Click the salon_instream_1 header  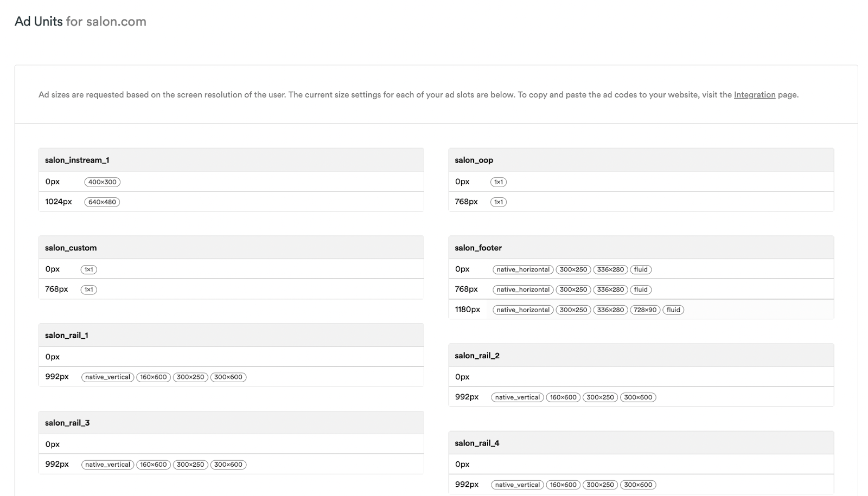coord(231,160)
